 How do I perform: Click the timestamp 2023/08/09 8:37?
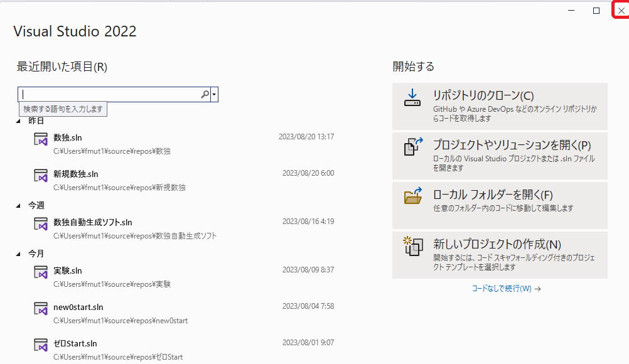pyautogui.click(x=308, y=270)
